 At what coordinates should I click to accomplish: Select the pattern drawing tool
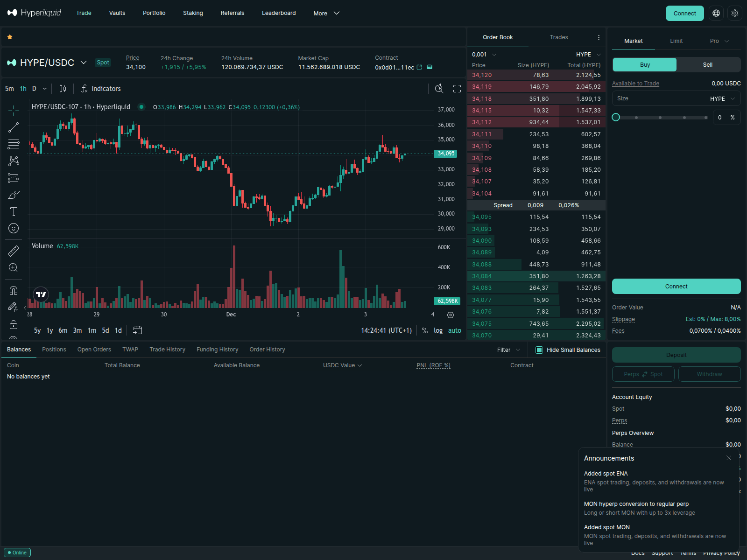pyautogui.click(x=14, y=161)
